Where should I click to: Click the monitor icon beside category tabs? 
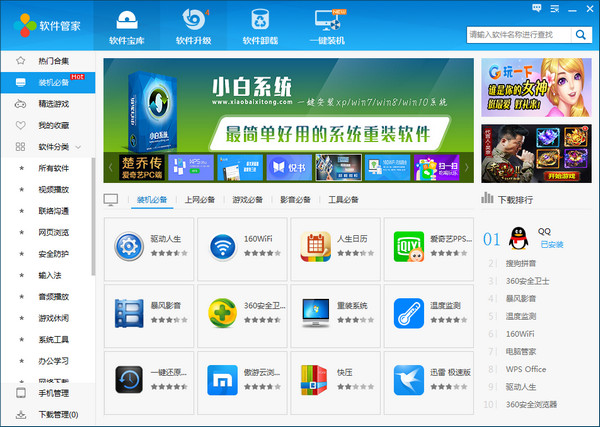(x=111, y=200)
